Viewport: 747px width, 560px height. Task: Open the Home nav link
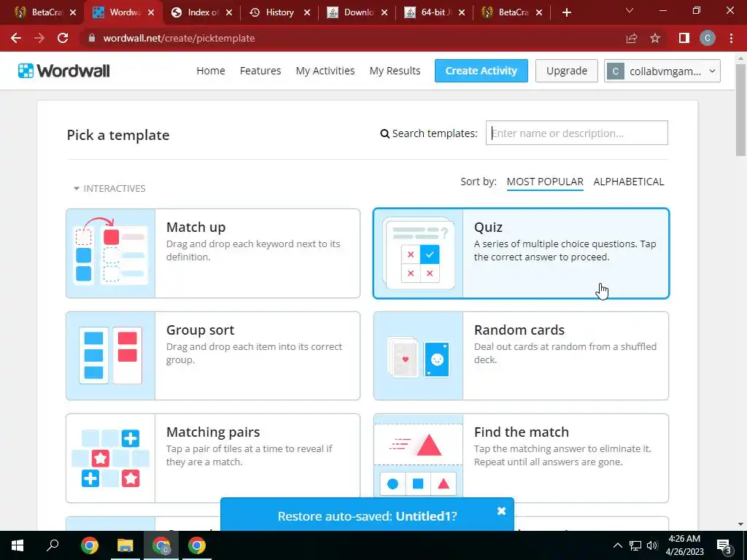[x=211, y=71]
